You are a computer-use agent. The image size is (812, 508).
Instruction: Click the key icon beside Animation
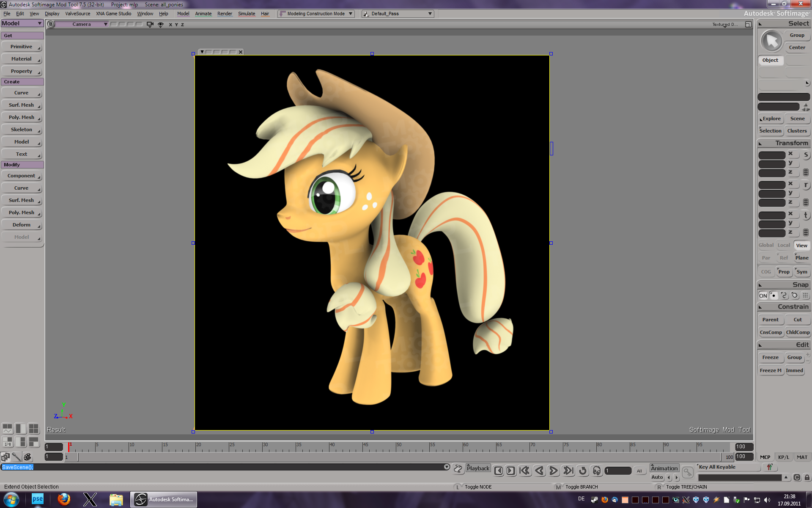coord(688,472)
